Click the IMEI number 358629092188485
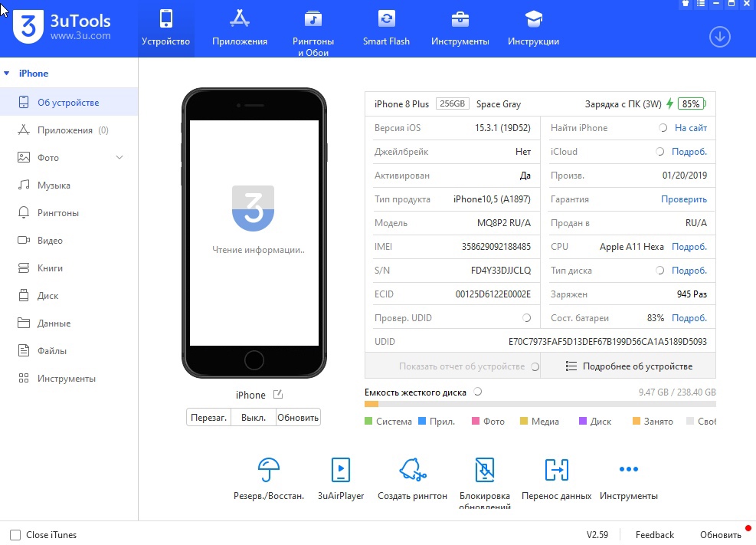Viewport: 756px width, 545px height. coord(496,247)
